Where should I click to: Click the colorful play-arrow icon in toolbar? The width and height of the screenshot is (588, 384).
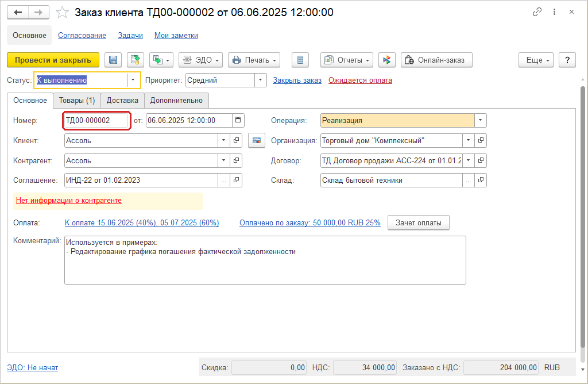pos(387,60)
